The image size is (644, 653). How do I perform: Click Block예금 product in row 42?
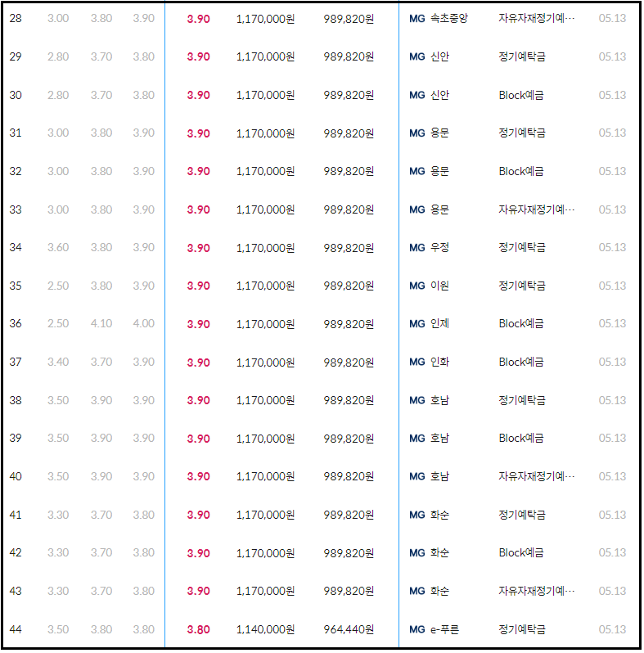521,552
